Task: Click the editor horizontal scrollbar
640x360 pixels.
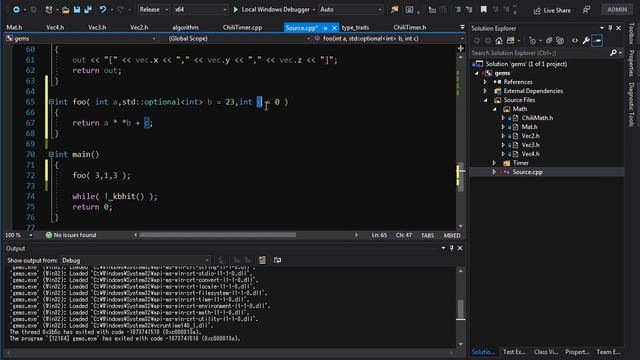Action: click(218, 235)
